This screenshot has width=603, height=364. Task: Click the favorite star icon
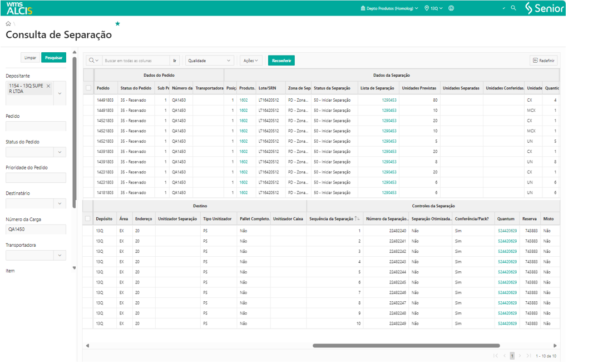click(117, 24)
